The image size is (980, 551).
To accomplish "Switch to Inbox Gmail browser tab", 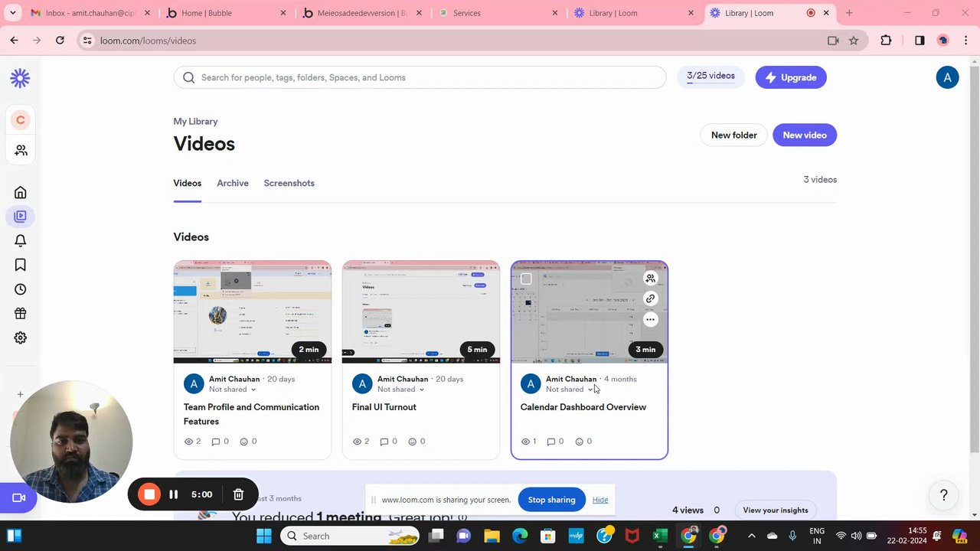I will (x=90, y=13).
